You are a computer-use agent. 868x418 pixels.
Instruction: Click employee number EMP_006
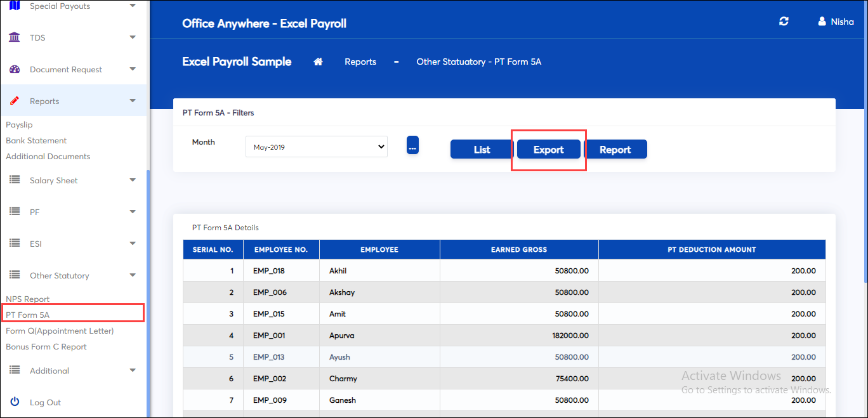pos(270,292)
